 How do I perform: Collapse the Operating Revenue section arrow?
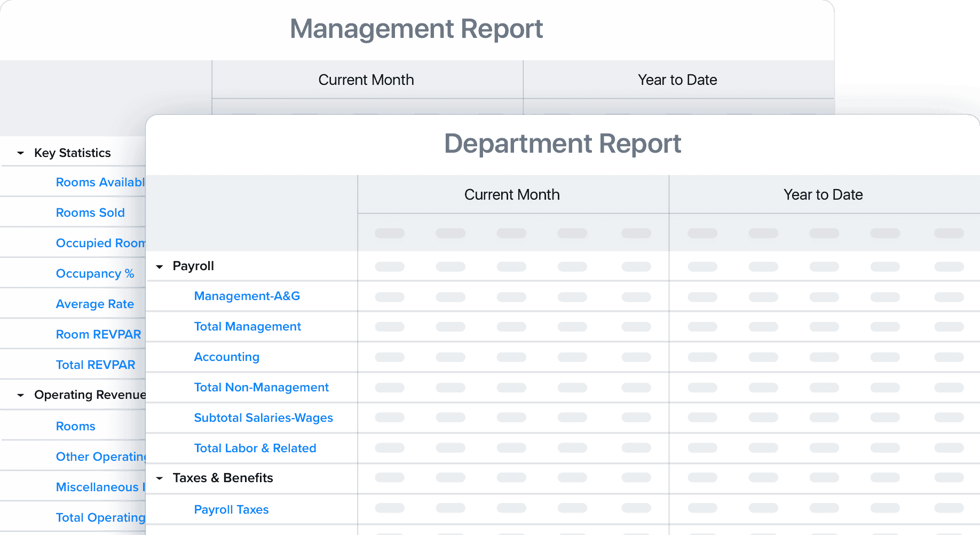click(x=21, y=395)
